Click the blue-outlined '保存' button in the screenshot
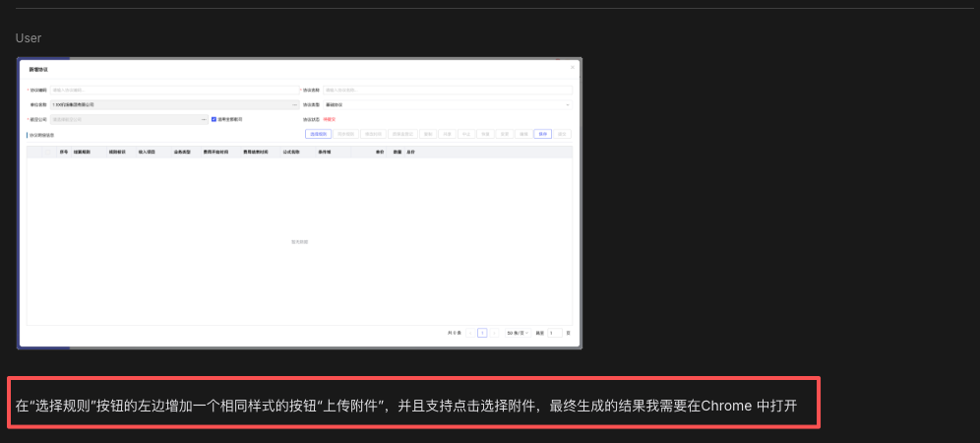Viewport: 980px width, 443px height. pos(542,134)
